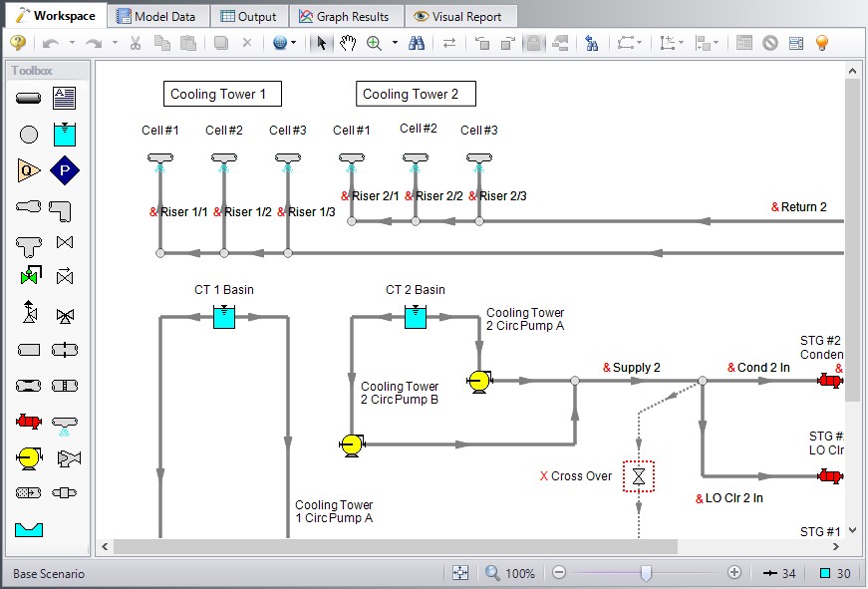
Task: Switch to the Model Data tab
Action: [156, 17]
